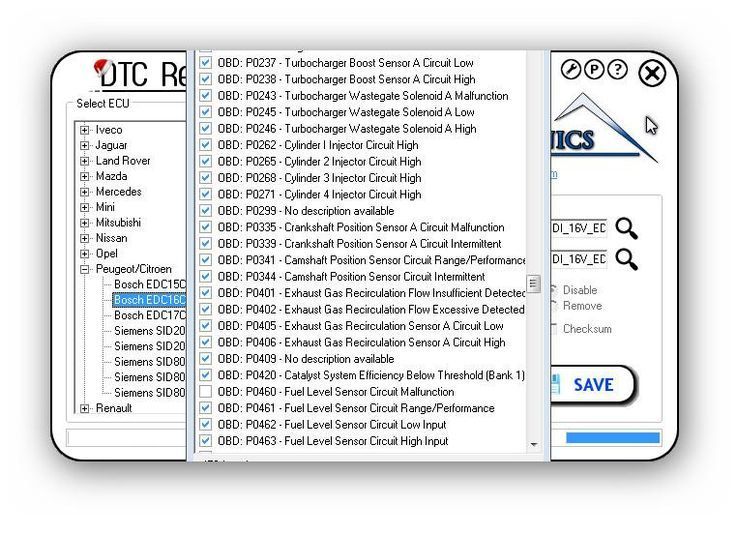Toggle P0262 Cylinder 1 Injector checkbox
Image resolution: width=737 pixels, height=538 pixels.
205,145
